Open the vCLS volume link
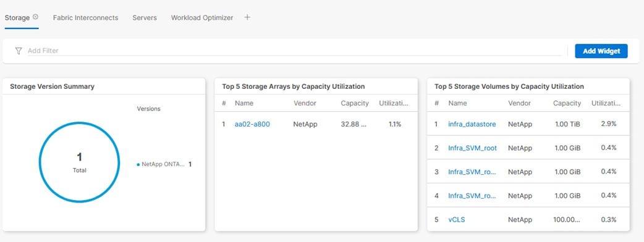Image resolution: width=644 pixels, height=242 pixels. tap(457, 220)
